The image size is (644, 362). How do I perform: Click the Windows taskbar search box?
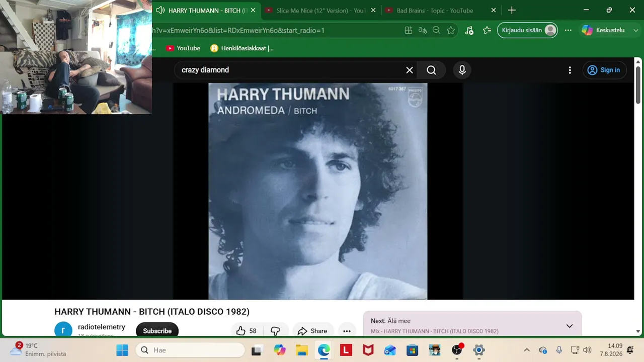click(190, 350)
